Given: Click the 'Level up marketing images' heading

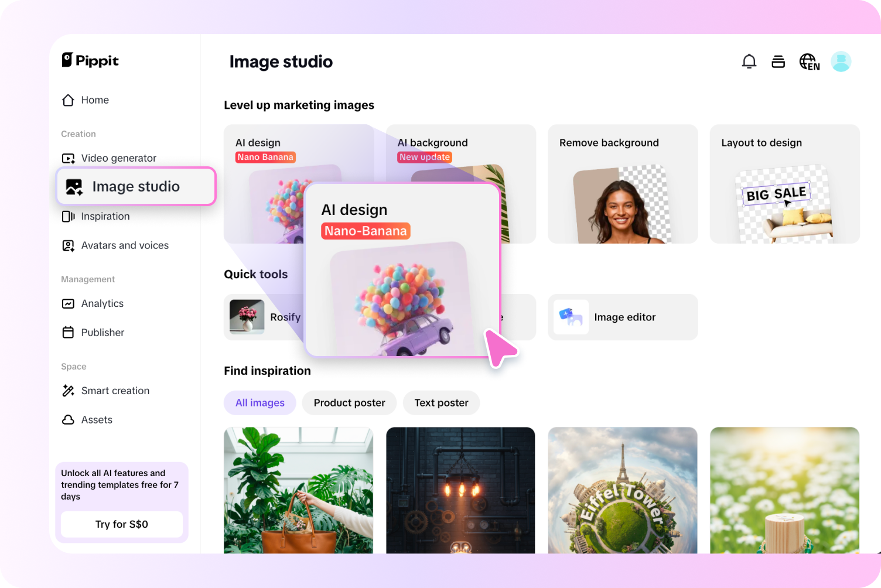Looking at the screenshot, I should 299,105.
